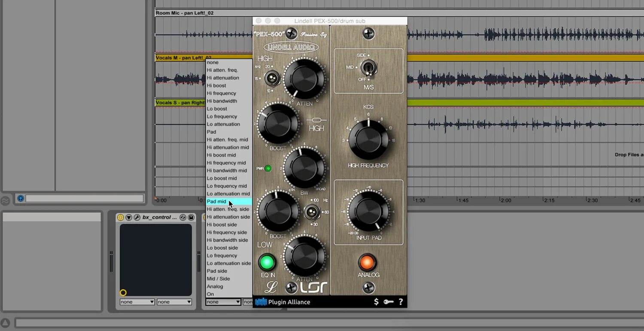This screenshot has width=644, height=331.
Task: Pick 'Lo boost mid' in the list
Action: [229, 178]
